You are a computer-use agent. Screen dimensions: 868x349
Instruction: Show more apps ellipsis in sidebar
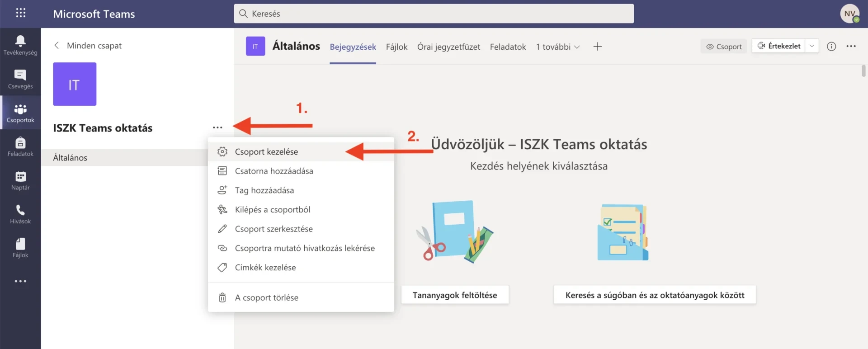20,281
